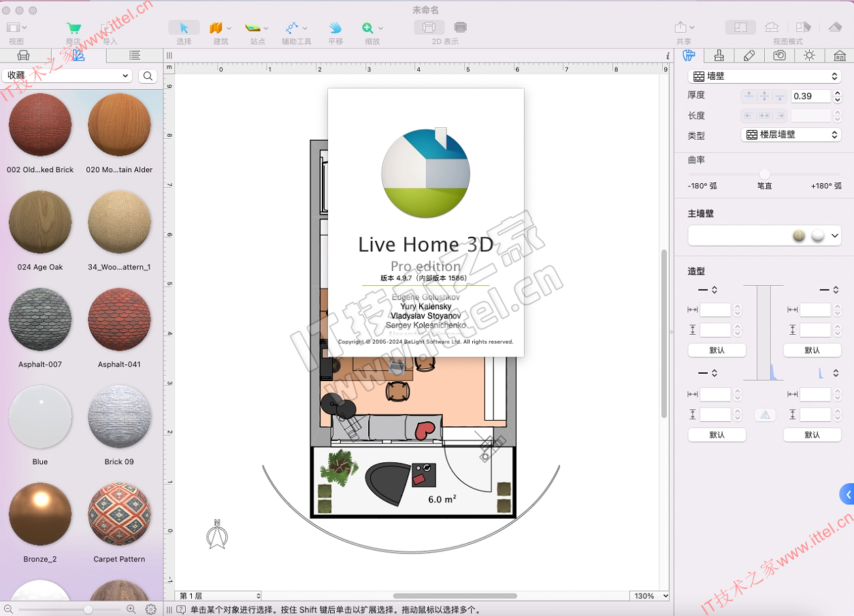The width and height of the screenshot is (854, 616).
Task: Select the Asphalt-041 material thumbnail
Action: tap(119, 319)
